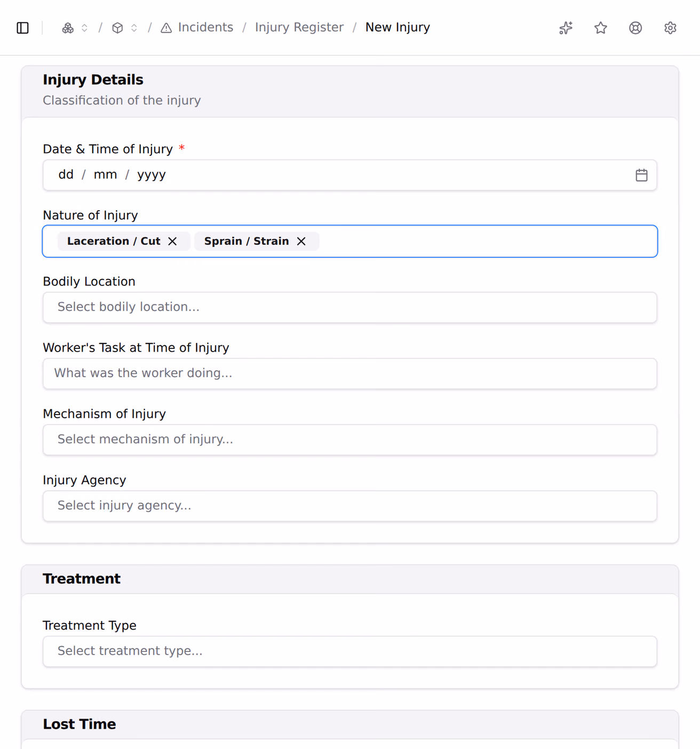Click the Classification of the injury subtitle
The width and height of the screenshot is (700, 749).
122,100
